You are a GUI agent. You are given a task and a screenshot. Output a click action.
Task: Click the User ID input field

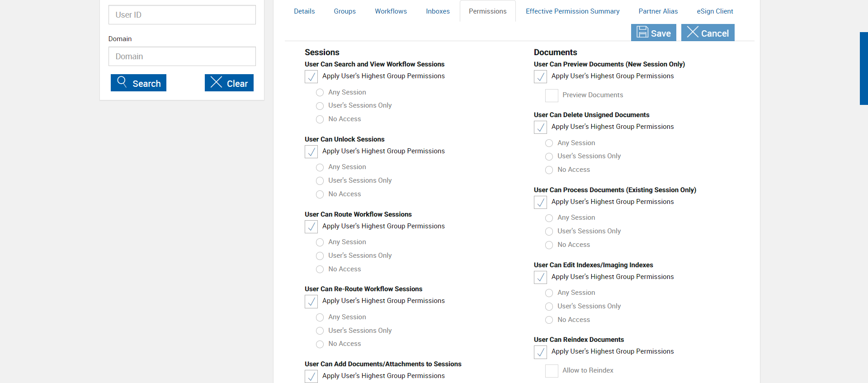(x=182, y=15)
